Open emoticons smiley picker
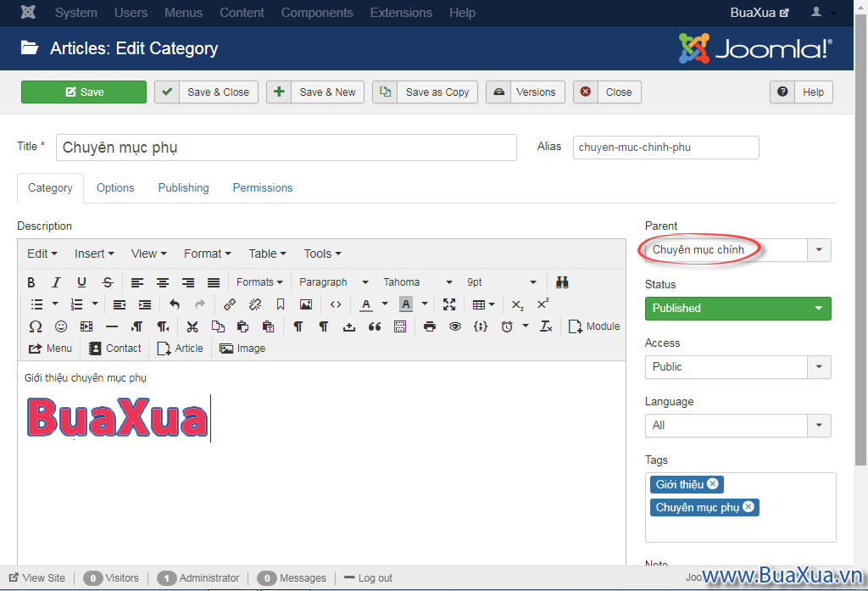Image resolution: width=868 pixels, height=591 pixels. (x=61, y=326)
